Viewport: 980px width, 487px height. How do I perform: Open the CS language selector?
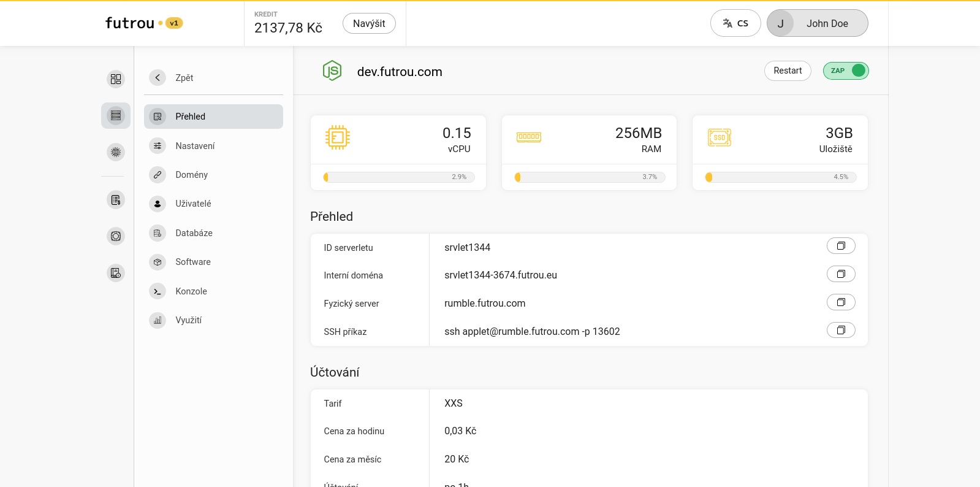coord(735,23)
